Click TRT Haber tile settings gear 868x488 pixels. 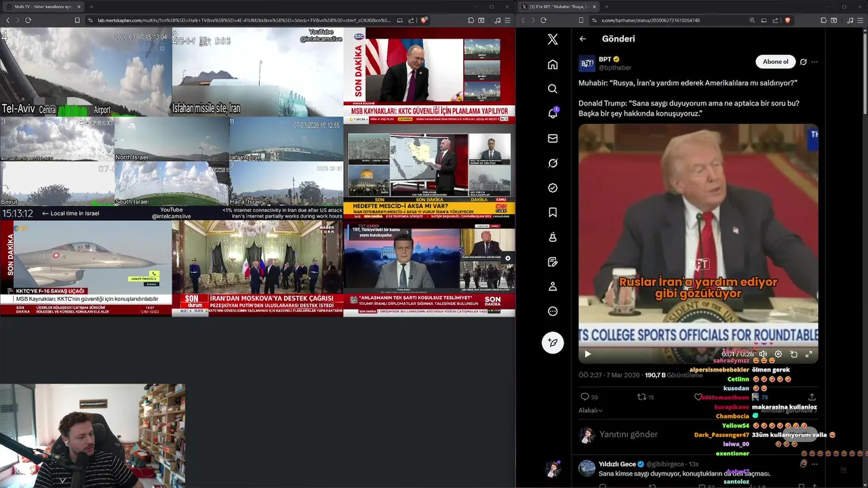pyautogui.click(x=507, y=258)
